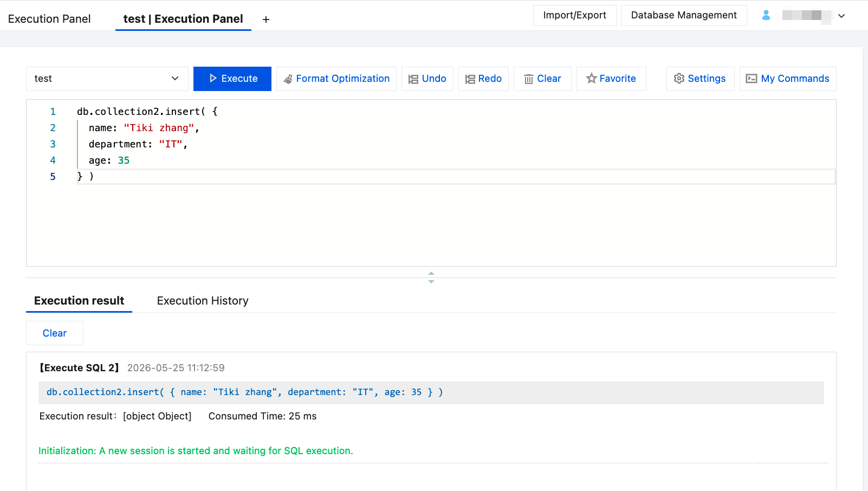Open Database Management
Viewport: 868px width, 491px height.
click(684, 15)
